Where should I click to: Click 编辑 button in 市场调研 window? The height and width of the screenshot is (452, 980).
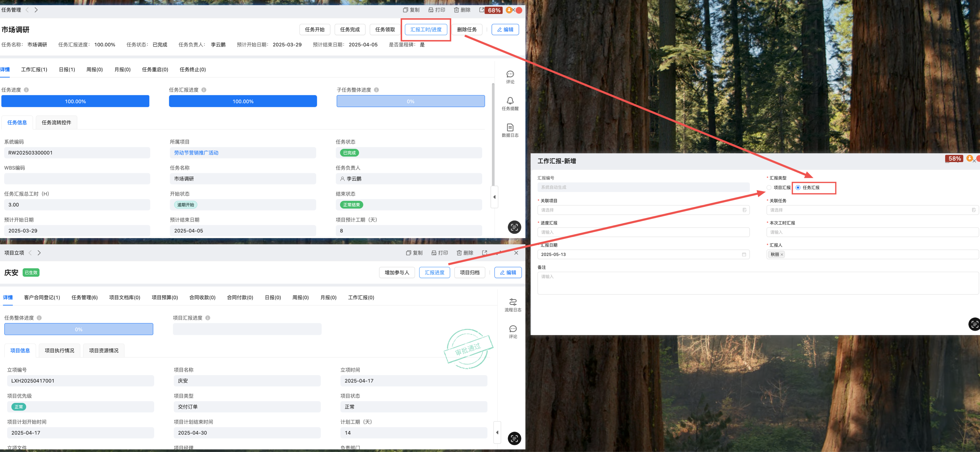point(505,30)
